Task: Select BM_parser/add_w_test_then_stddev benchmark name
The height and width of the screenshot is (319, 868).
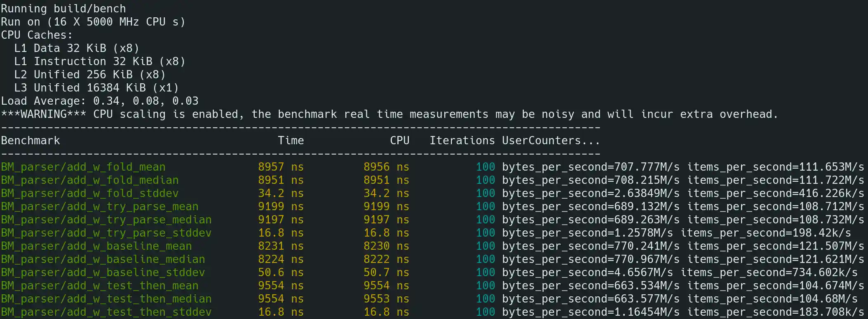Action: tap(106, 312)
